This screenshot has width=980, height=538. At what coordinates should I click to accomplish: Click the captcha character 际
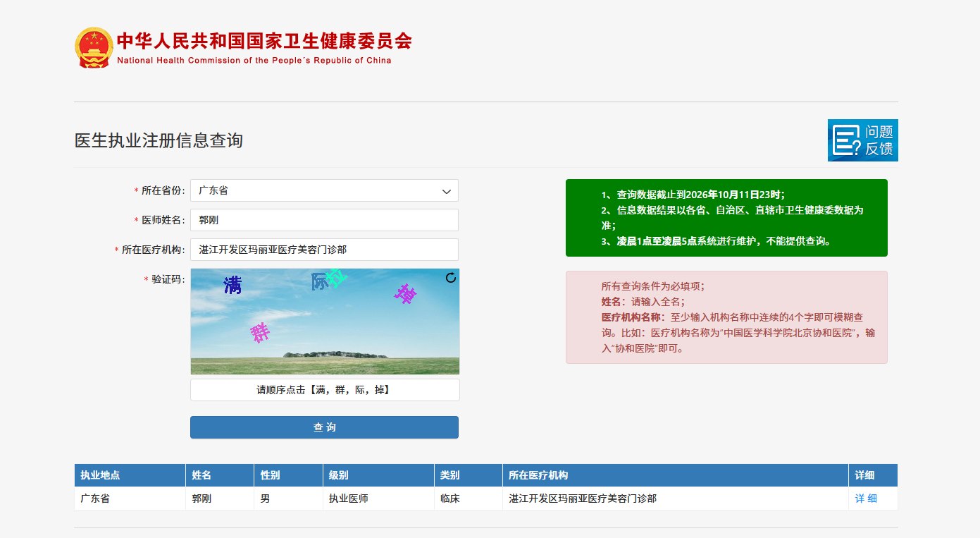pos(320,282)
